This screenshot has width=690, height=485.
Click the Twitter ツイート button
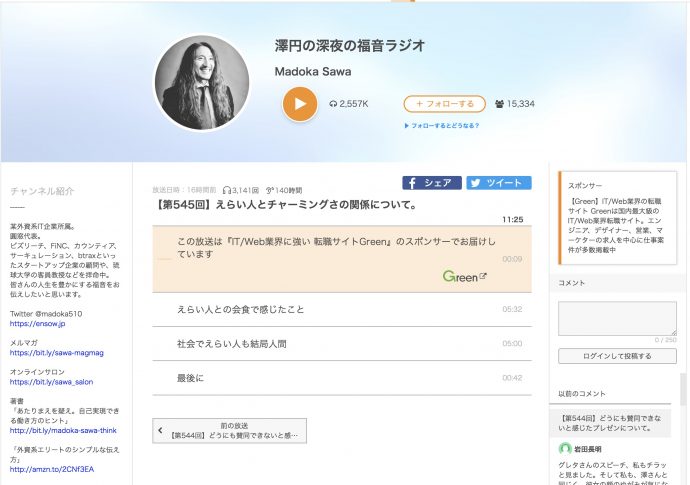[x=498, y=183]
